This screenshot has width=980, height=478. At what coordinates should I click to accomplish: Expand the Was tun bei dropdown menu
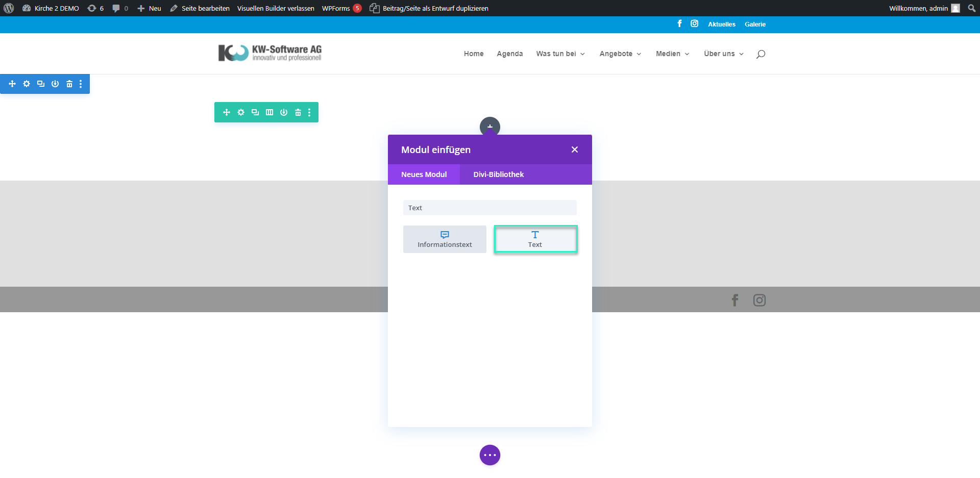pos(560,54)
